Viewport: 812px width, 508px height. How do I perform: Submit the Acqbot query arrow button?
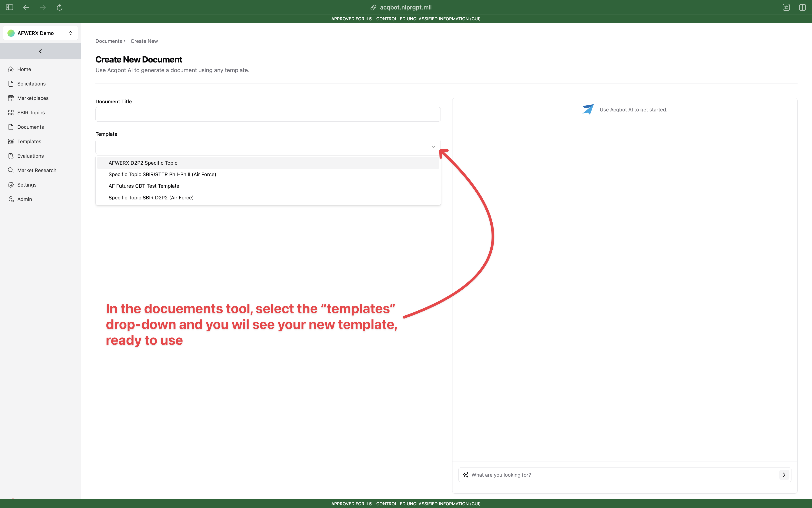tap(784, 475)
